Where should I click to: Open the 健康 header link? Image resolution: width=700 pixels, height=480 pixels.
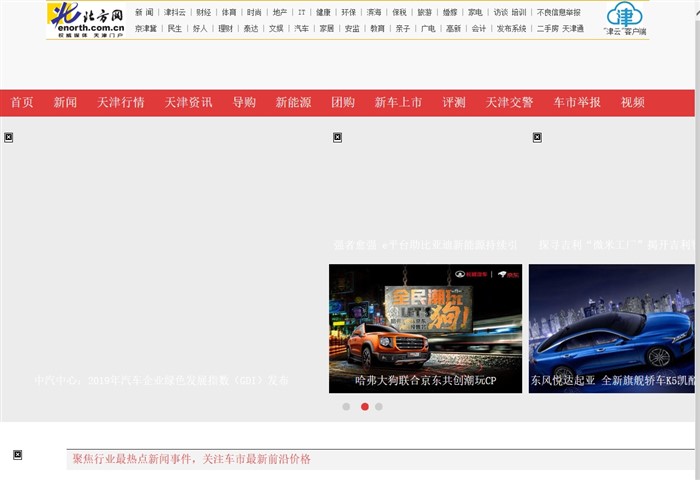[x=323, y=13]
